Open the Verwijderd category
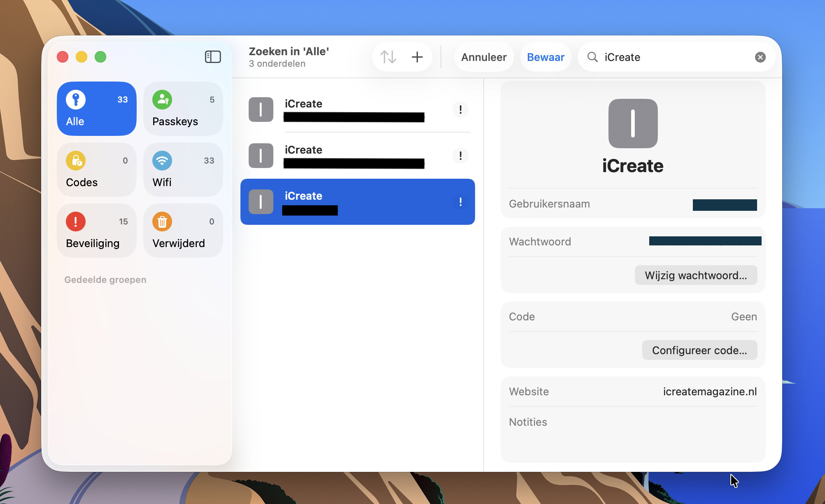The image size is (825, 504). [x=183, y=231]
